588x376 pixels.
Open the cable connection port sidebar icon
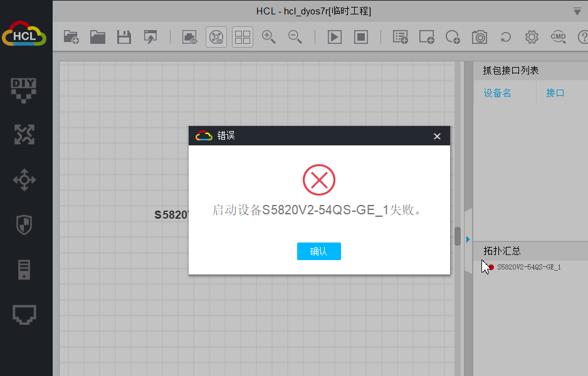[x=24, y=315]
